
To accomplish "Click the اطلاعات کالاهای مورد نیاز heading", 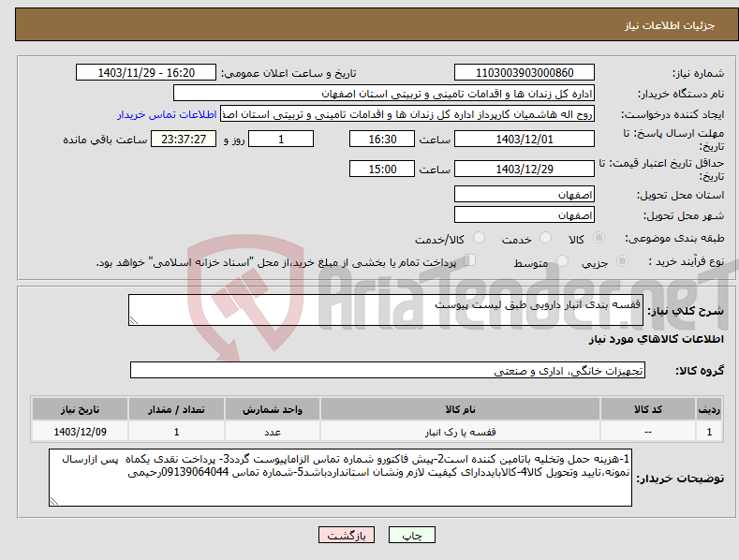I will click(x=656, y=339).
